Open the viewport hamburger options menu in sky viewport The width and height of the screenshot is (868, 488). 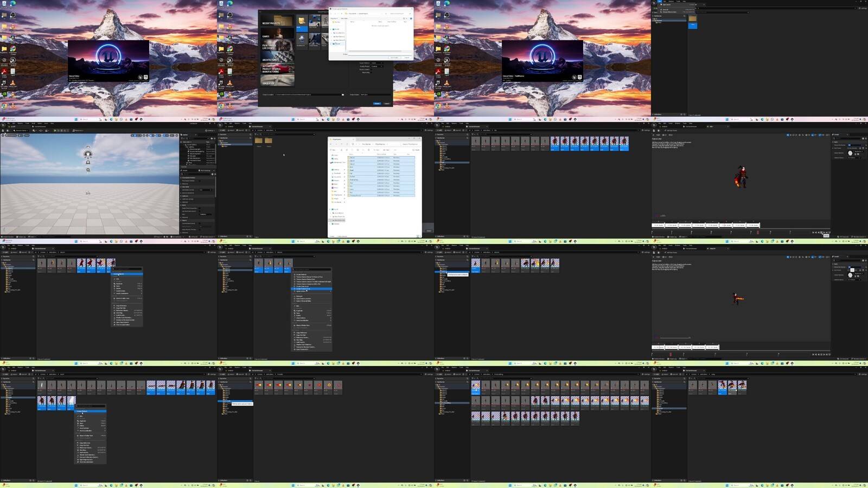tap(3, 135)
